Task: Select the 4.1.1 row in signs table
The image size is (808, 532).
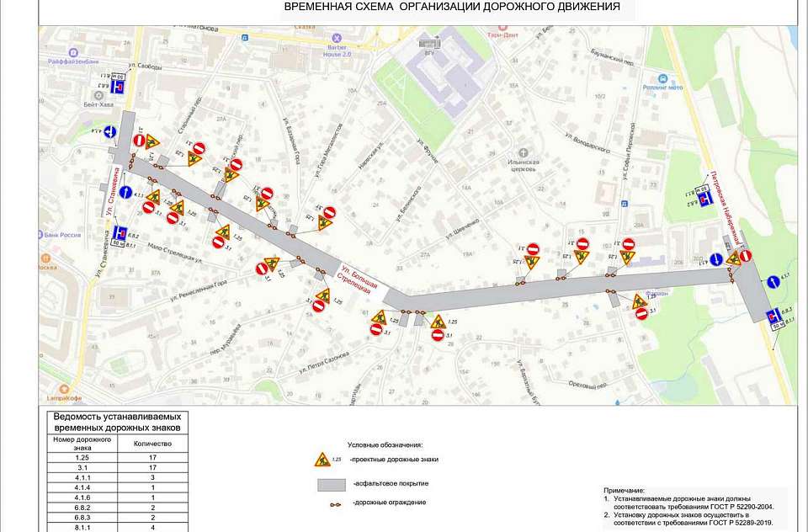Action: 117,480
